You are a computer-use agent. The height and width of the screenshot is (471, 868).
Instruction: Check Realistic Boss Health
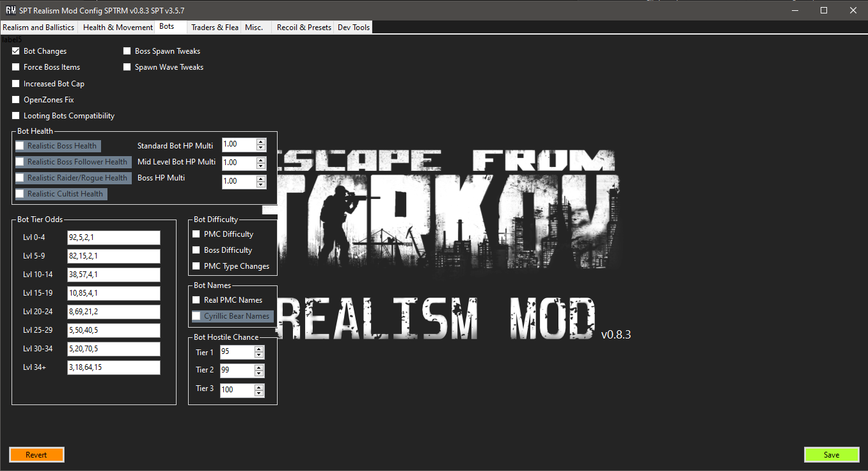[x=20, y=146]
